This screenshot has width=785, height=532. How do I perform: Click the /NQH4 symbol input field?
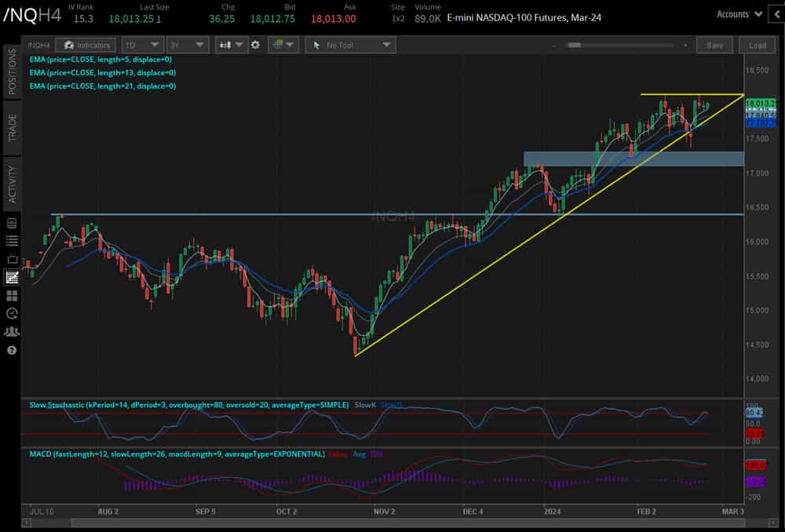[39, 45]
